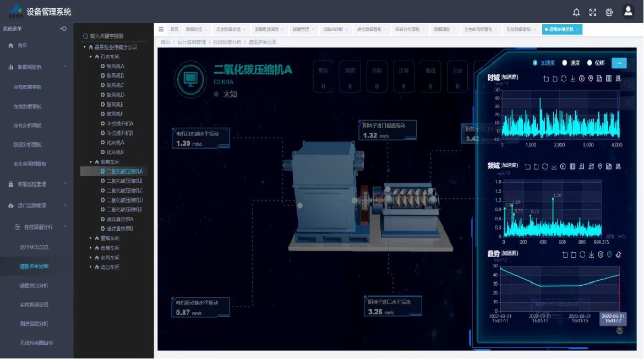Click 运行监测管理 in the breadcrumb
644x359 pixels.
point(192,42)
